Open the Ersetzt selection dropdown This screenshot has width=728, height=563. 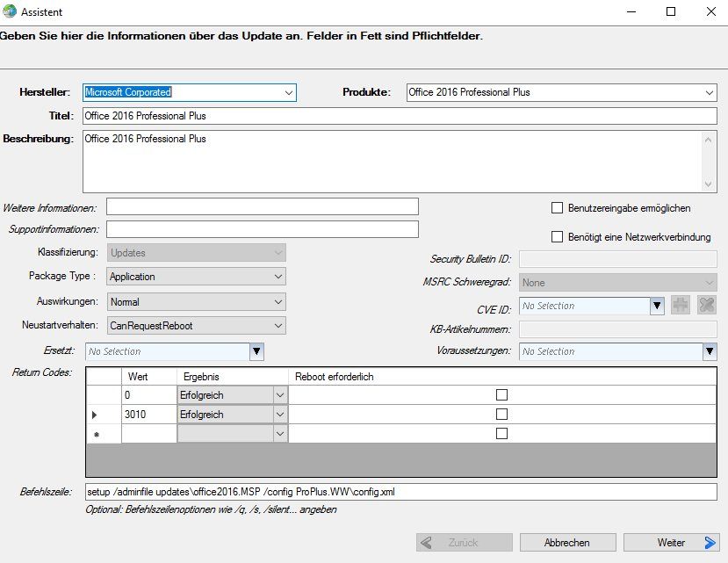(x=256, y=351)
